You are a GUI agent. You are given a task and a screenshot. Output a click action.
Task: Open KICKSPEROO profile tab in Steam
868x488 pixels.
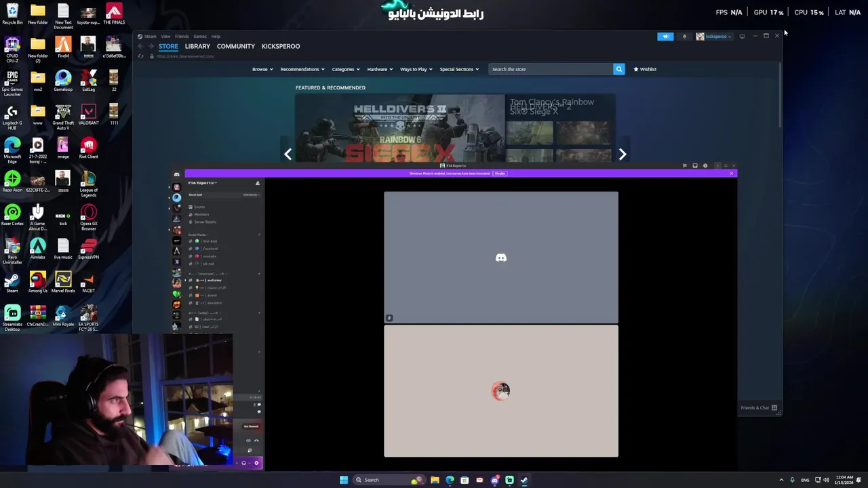click(x=281, y=46)
